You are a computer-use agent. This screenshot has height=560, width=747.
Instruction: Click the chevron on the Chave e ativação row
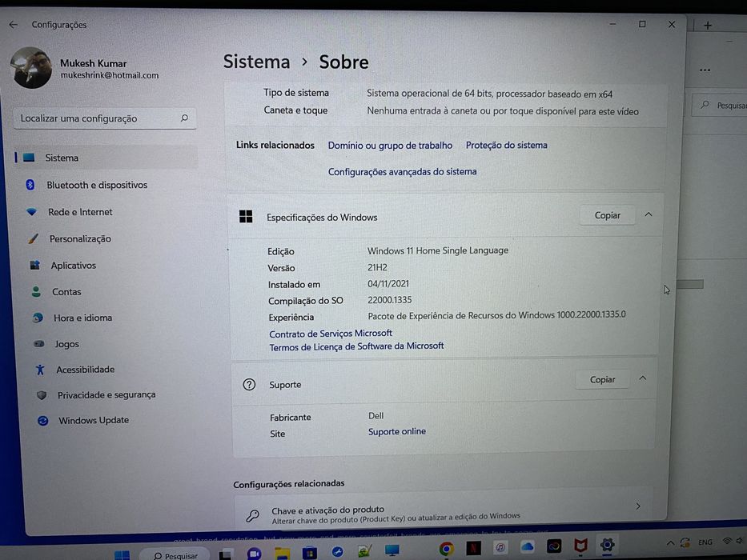coord(638,506)
